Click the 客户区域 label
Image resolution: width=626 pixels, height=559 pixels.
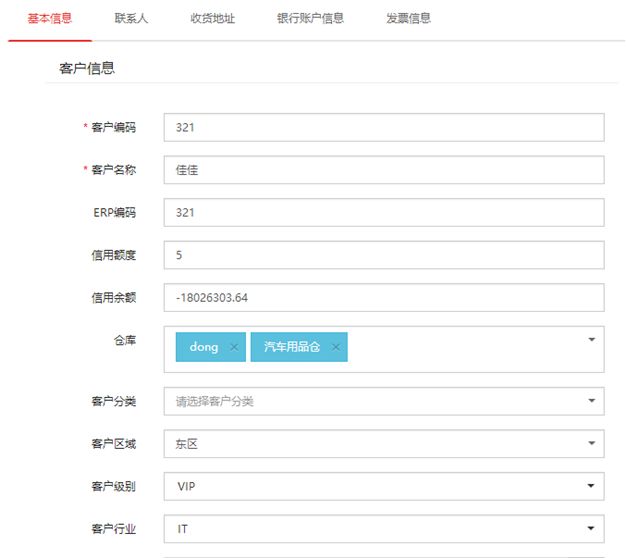click(x=114, y=444)
